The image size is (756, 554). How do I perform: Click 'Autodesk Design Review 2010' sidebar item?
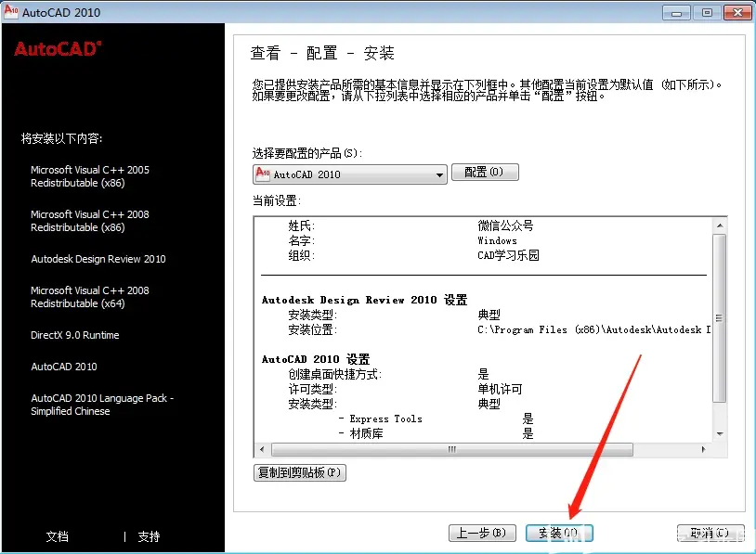(x=98, y=259)
